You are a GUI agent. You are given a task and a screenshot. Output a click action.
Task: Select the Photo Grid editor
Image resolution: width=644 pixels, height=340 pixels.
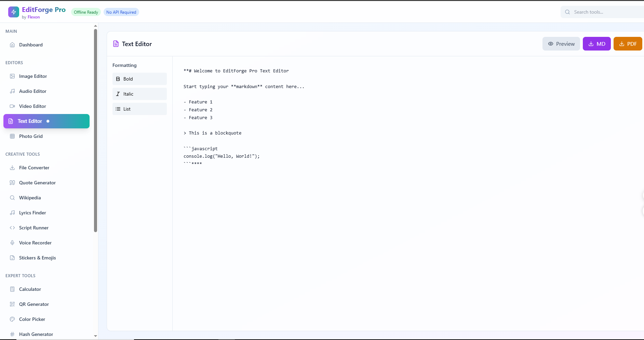[46, 136]
